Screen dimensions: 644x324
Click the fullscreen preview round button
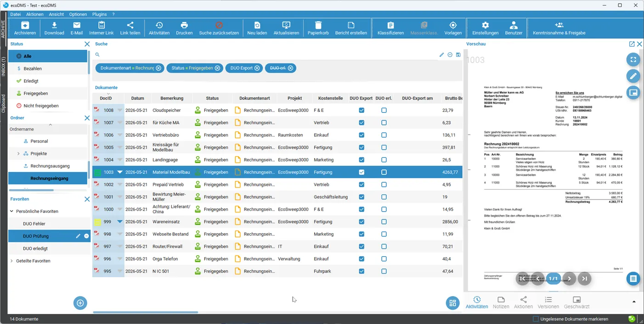click(x=633, y=59)
